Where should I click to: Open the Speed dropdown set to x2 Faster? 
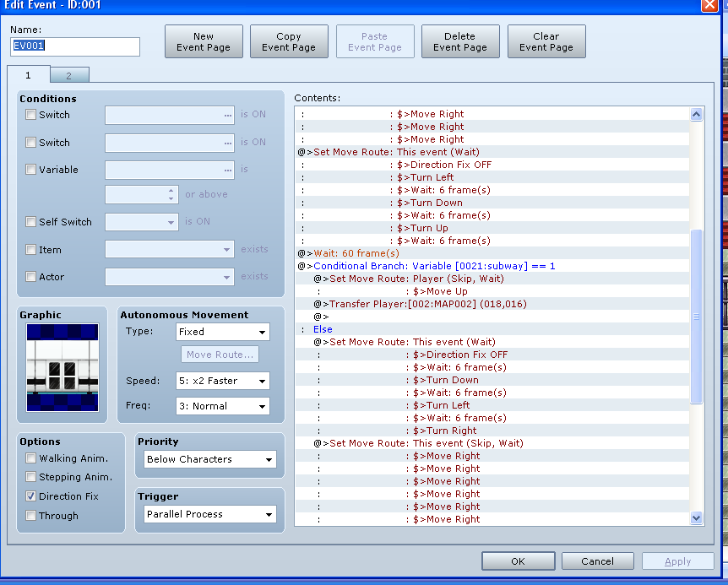click(x=222, y=381)
